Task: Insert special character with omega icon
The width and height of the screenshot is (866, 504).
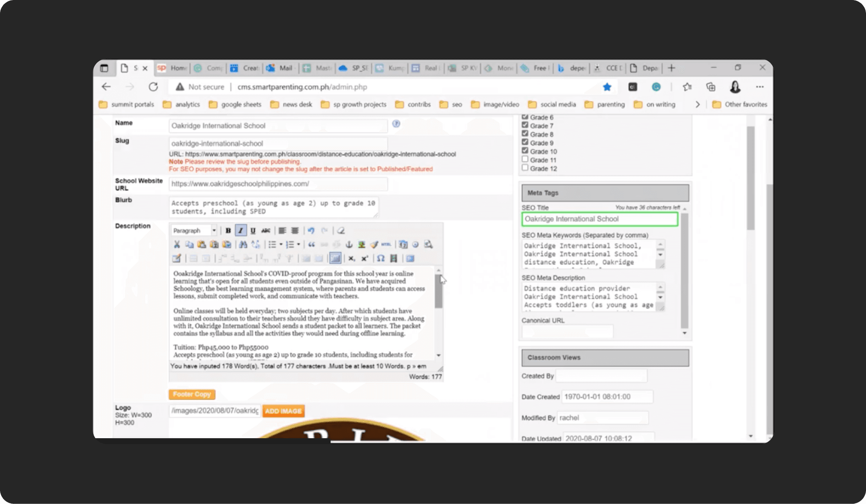Action: [381, 258]
